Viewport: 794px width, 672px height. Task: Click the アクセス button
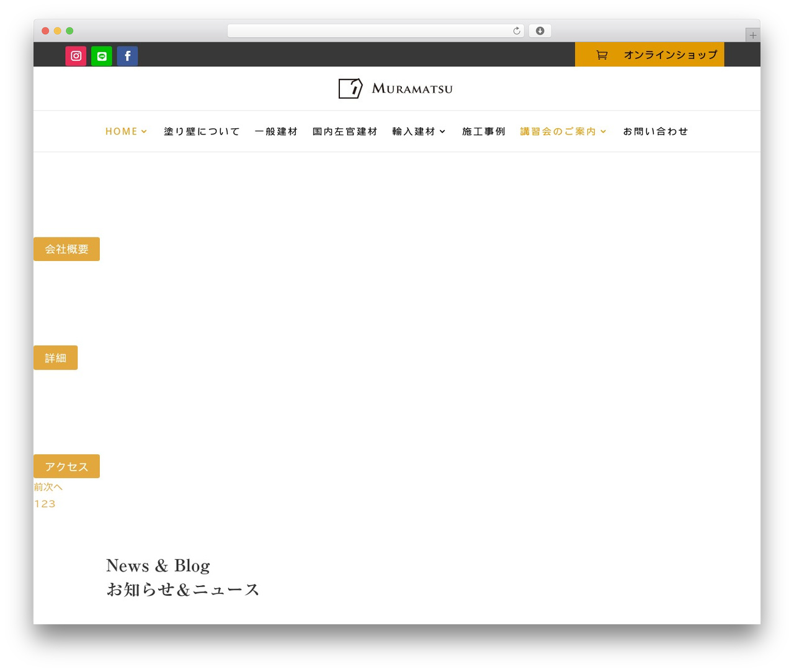pyautogui.click(x=66, y=466)
